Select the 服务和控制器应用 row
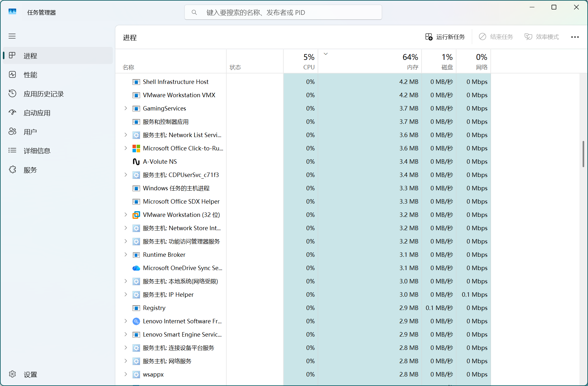Image resolution: width=588 pixels, height=386 pixels. pyautogui.click(x=303, y=122)
